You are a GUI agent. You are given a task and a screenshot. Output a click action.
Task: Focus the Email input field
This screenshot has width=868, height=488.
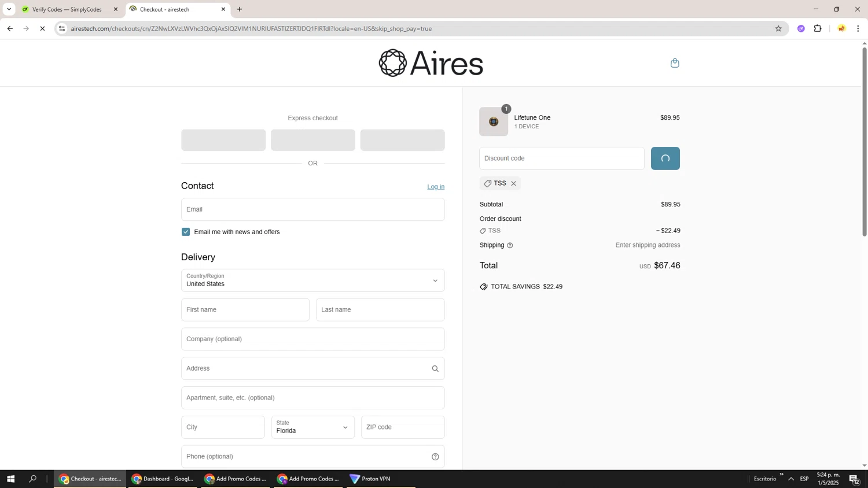312,209
